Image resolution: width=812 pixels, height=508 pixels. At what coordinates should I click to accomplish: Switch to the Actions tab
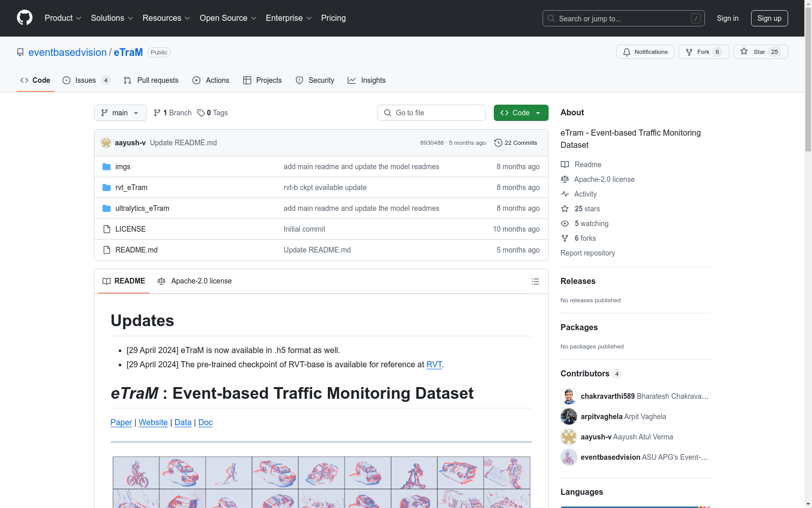211,80
